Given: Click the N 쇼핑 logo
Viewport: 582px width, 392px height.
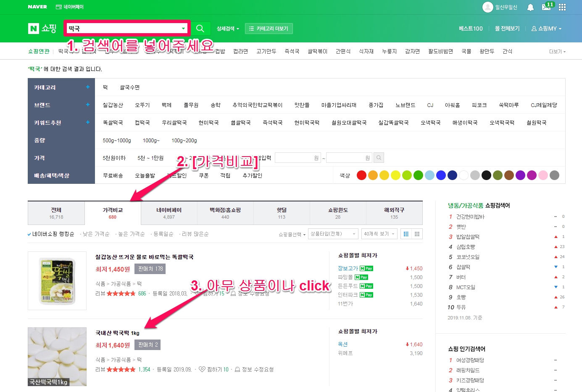Looking at the screenshot, I should pyautogui.click(x=42, y=29).
